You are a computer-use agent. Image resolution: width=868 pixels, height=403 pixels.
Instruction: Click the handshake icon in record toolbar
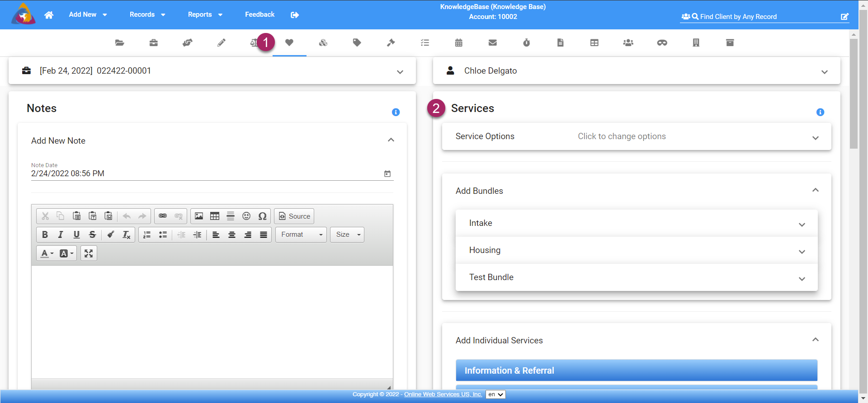188,42
